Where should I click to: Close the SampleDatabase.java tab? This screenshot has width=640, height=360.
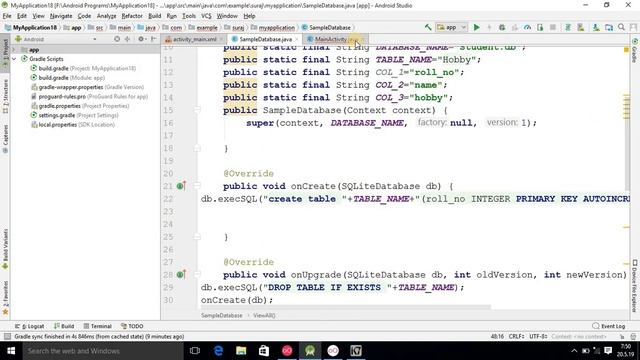[x=297, y=39]
